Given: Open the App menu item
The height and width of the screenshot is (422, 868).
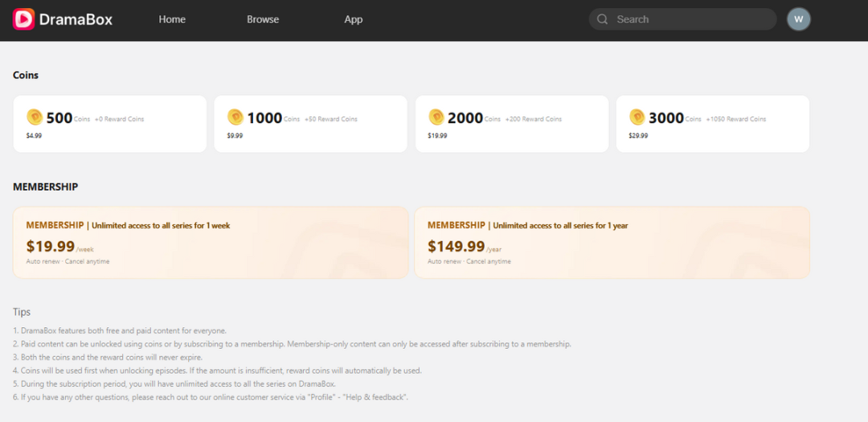Looking at the screenshot, I should pyautogui.click(x=354, y=19).
